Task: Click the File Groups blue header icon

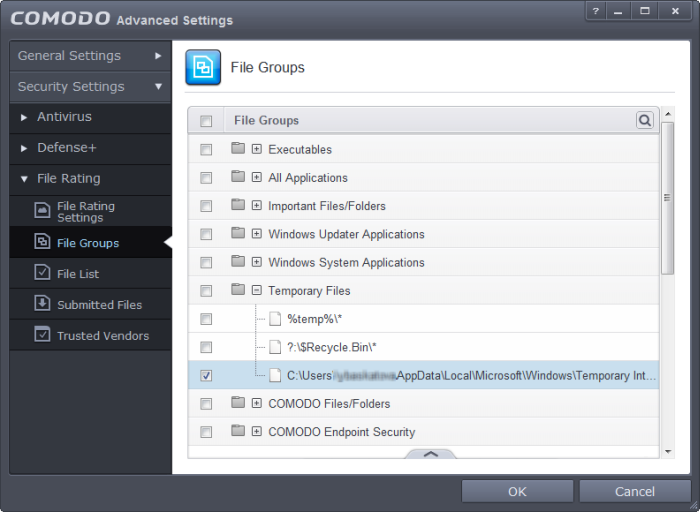Action: pos(203,67)
